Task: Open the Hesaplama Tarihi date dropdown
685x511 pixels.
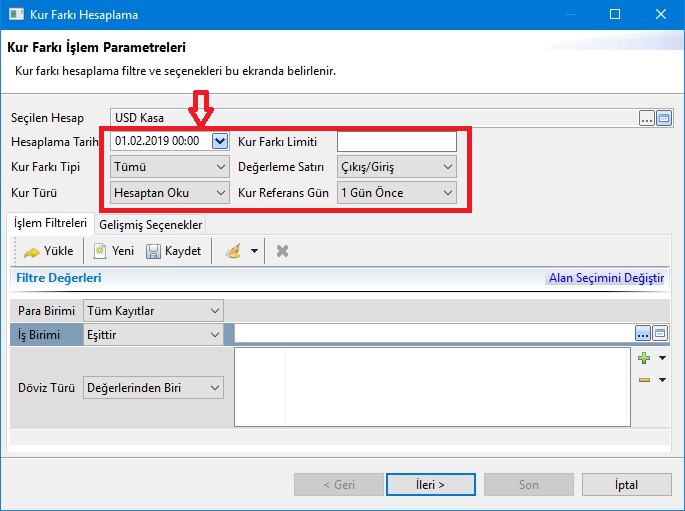Action: (x=220, y=141)
